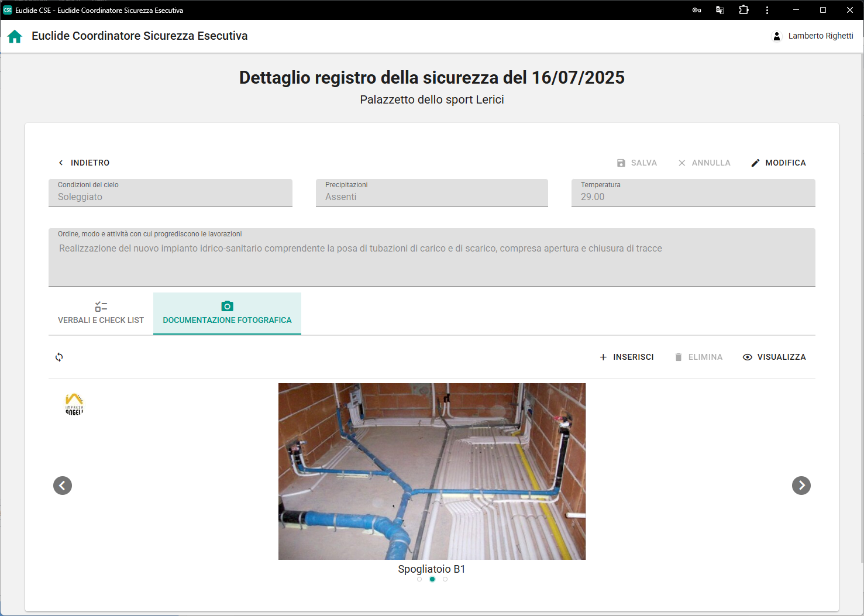
Task: Go back using the Indietro button
Action: tap(84, 163)
